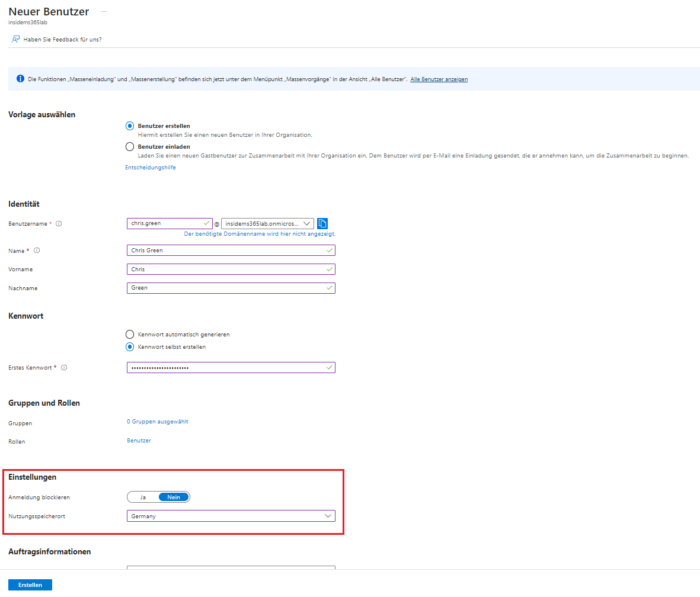Open the Alle Benutzer anzeigen link
Viewport: 700px width, 597px height.
coord(439,79)
